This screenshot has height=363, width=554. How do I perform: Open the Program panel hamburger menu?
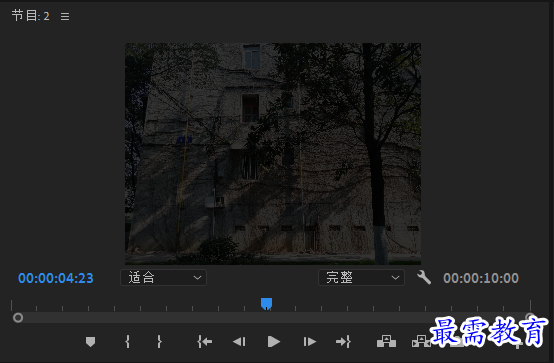point(65,16)
